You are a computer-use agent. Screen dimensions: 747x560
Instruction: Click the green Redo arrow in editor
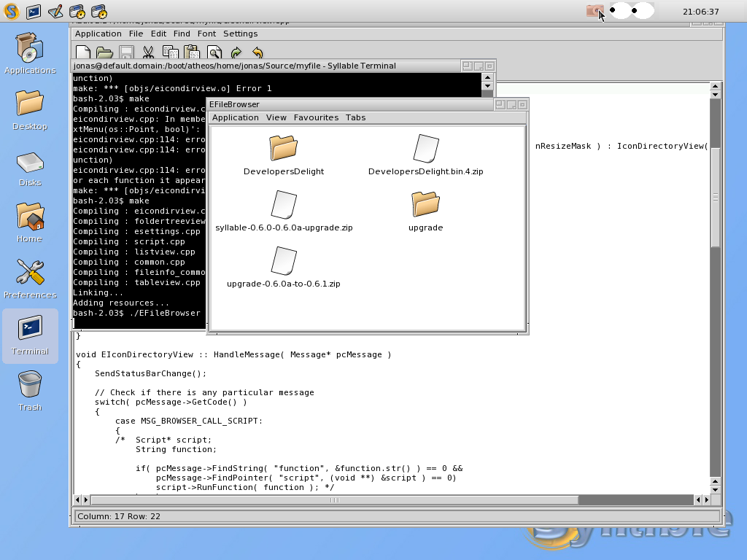[x=236, y=52]
